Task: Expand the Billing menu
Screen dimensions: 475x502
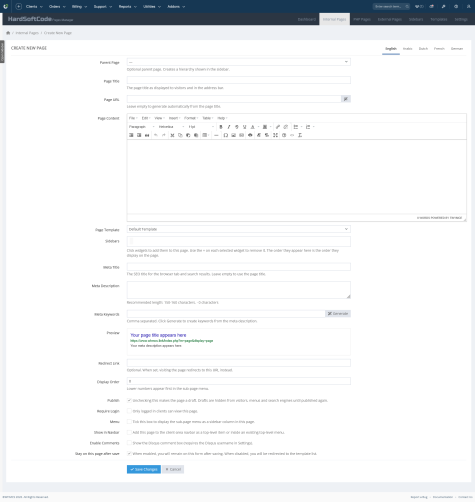Action: pos(79,6)
